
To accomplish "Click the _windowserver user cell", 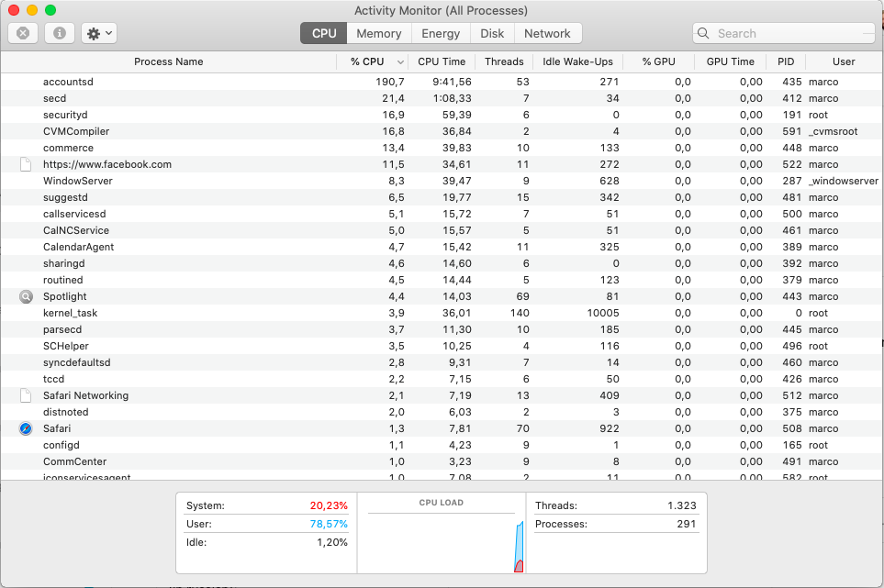I will click(x=844, y=181).
